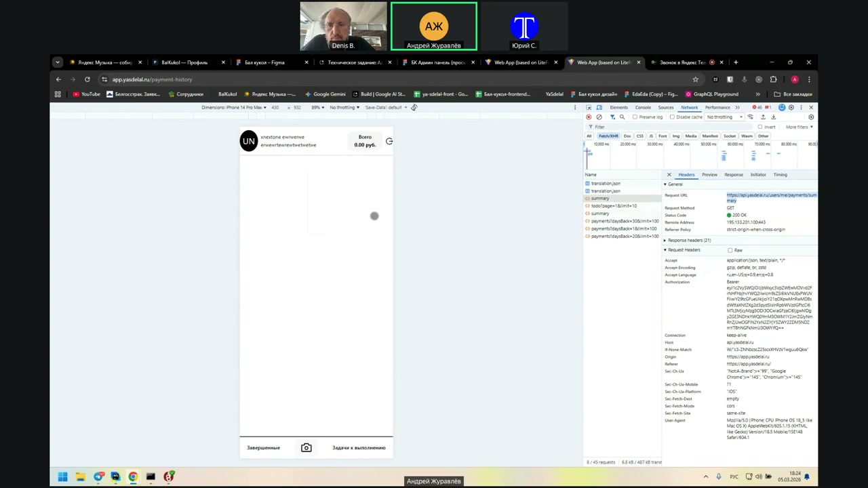The width and height of the screenshot is (868, 488).
Task: Click the inspect element picker icon
Action: coord(589,108)
